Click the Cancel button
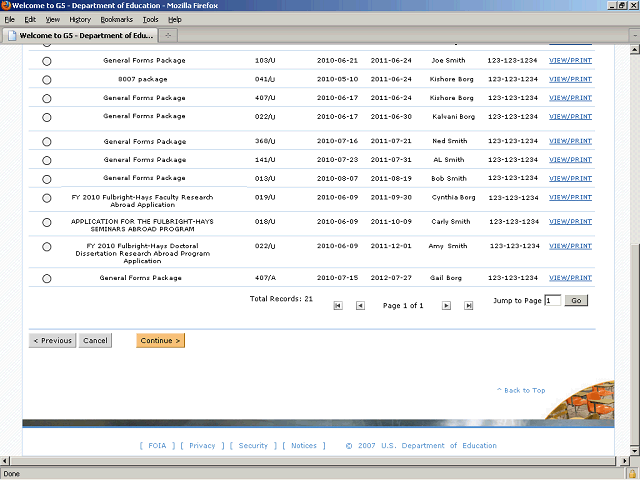Viewport: 640px width, 480px height. point(95,341)
